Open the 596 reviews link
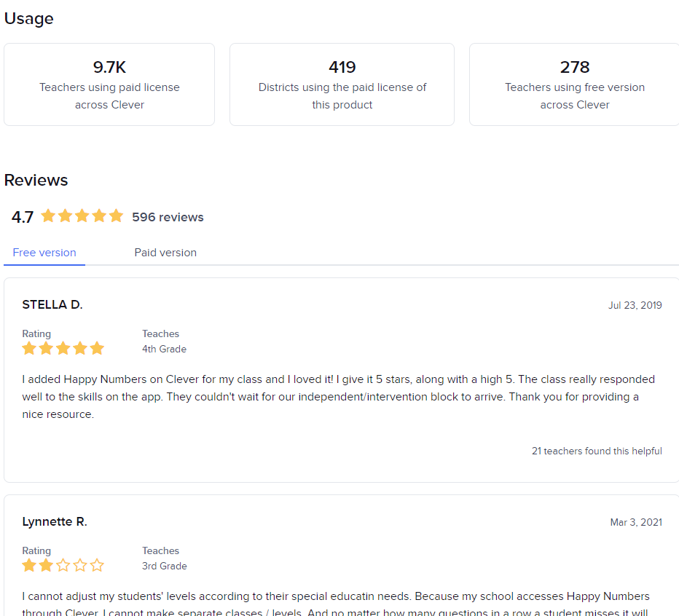Viewport: 679px width, 616px height. 168,217
